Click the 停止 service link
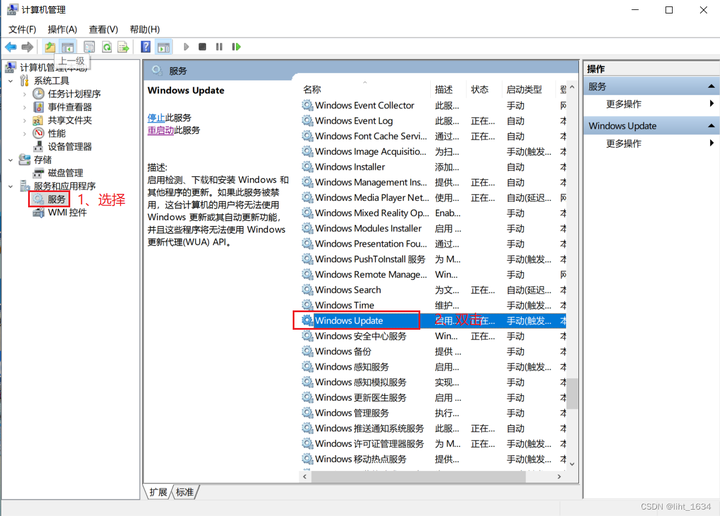Screen dimensions: 720x516 (x=156, y=118)
